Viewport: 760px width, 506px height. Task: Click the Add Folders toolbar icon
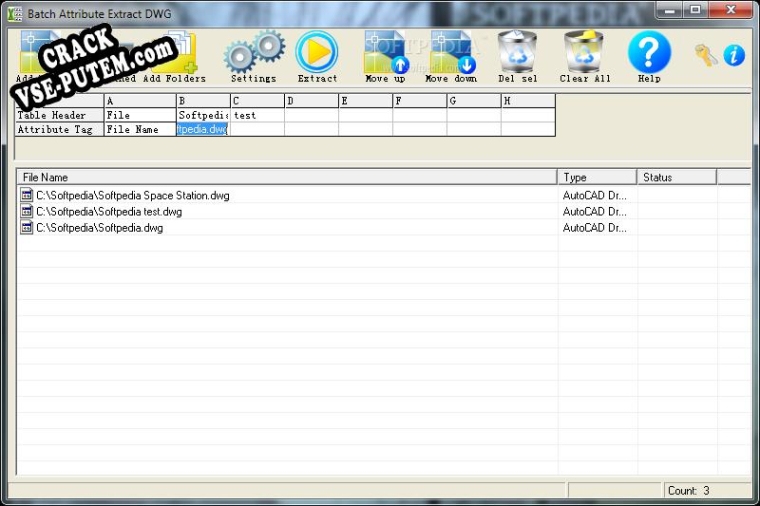pos(180,55)
